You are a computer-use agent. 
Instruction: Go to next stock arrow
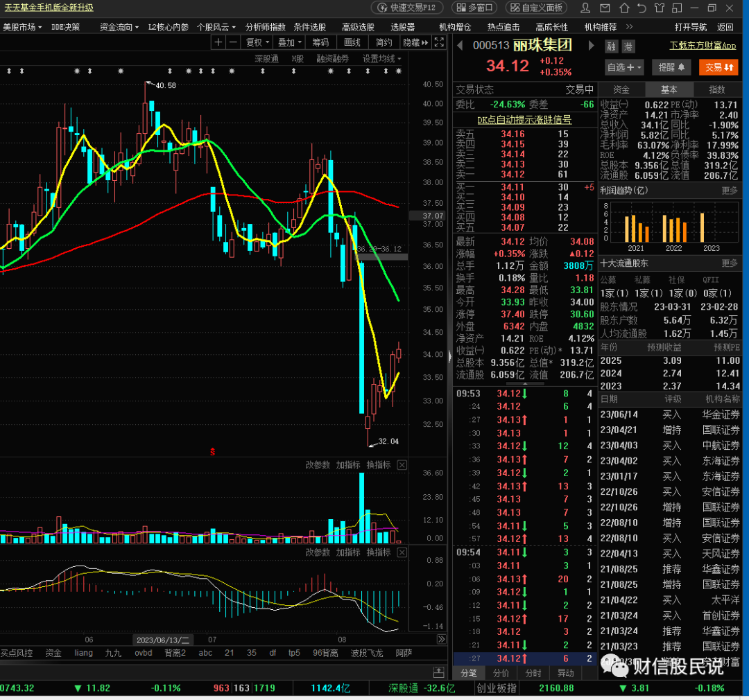tap(591, 46)
